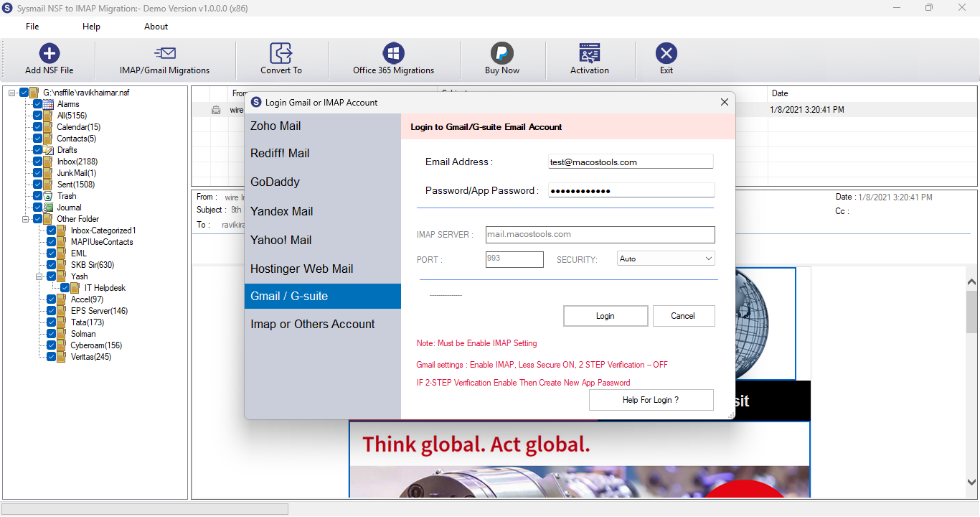The image size is (980, 517).
Task: Uncheck the ravikhaimar.nsf root checkbox
Action: [x=24, y=93]
